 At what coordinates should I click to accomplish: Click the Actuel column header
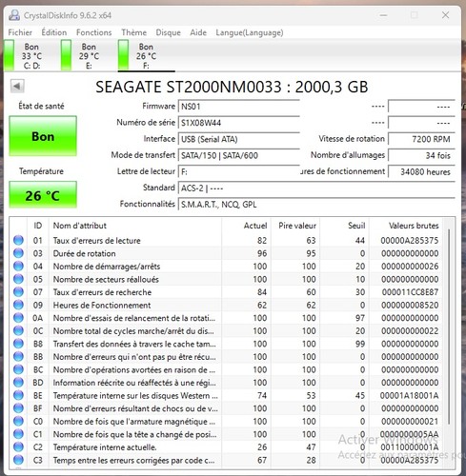pyautogui.click(x=246, y=226)
